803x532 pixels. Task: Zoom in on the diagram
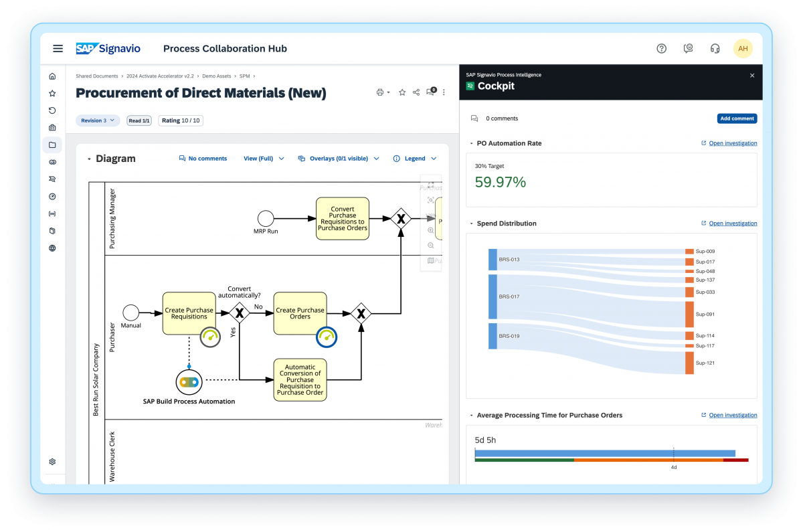click(431, 230)
